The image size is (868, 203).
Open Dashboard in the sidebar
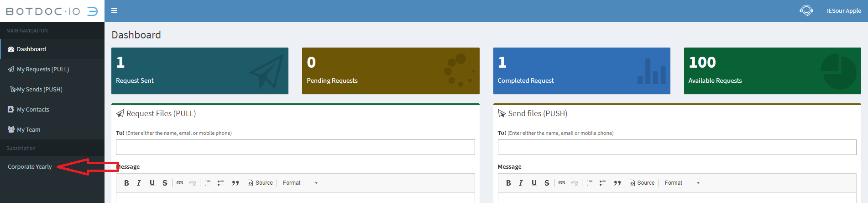[52, 49]
